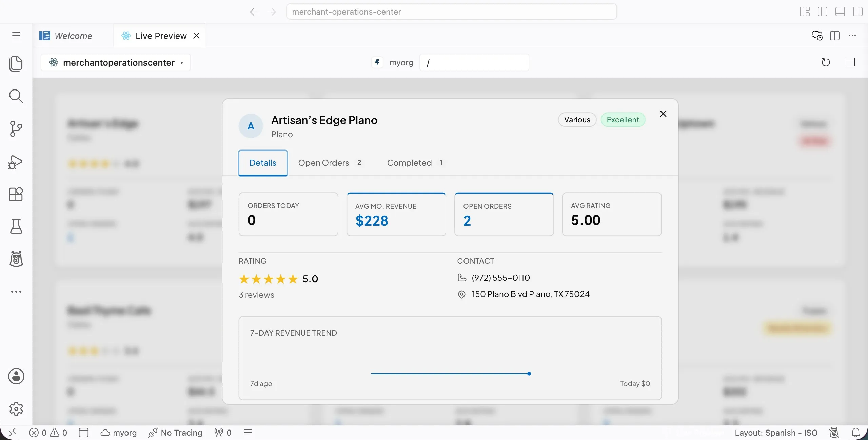
Task: Open preview in browser window icon
Action: point(850,62)
